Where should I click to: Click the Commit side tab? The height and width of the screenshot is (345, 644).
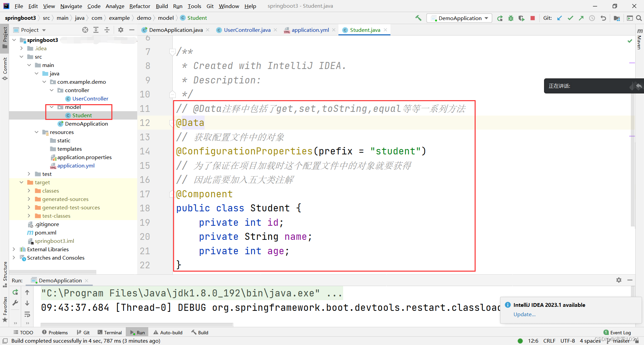pyautogui.click(x=5, y=69)
